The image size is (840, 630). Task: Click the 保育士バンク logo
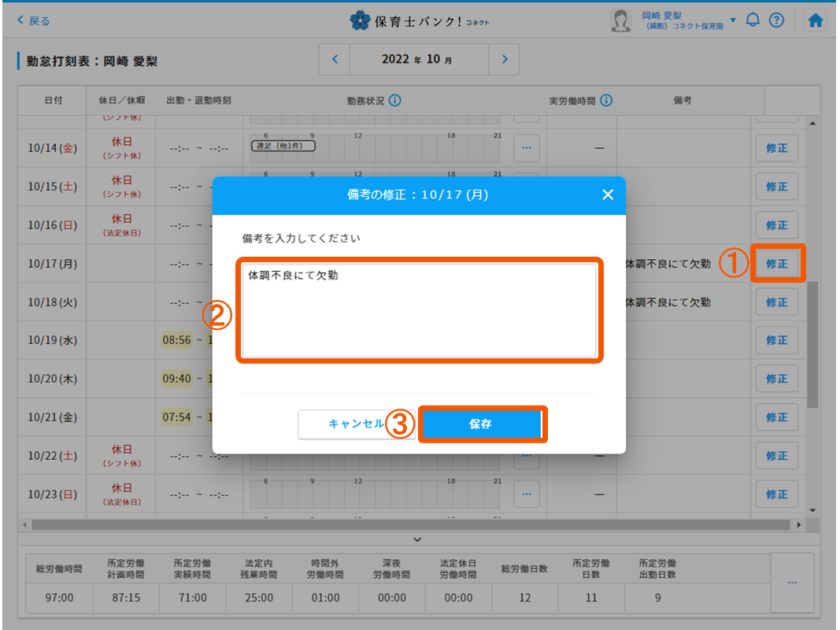coord(420,21)
